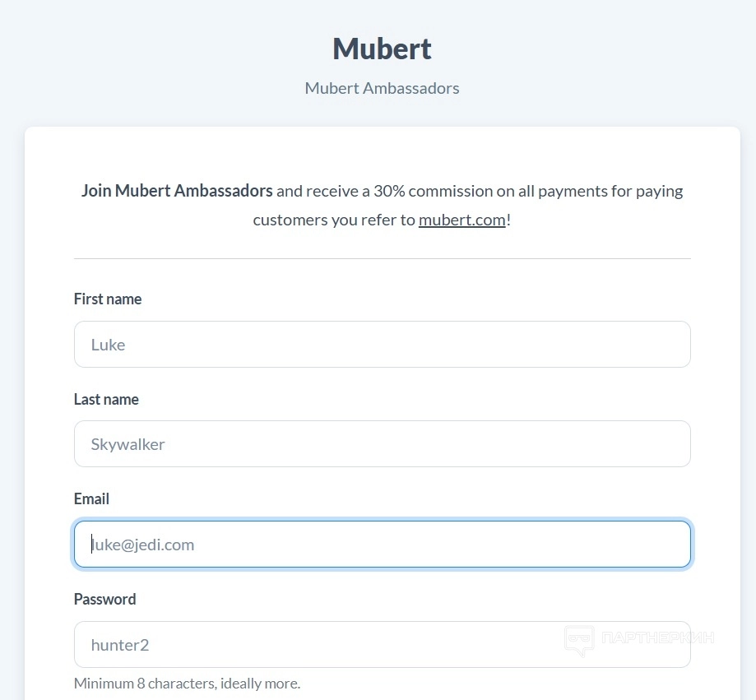This screenshot has height=700, width=756.
Task: Click the horizontal divider above First name
Action: point(382,258)
